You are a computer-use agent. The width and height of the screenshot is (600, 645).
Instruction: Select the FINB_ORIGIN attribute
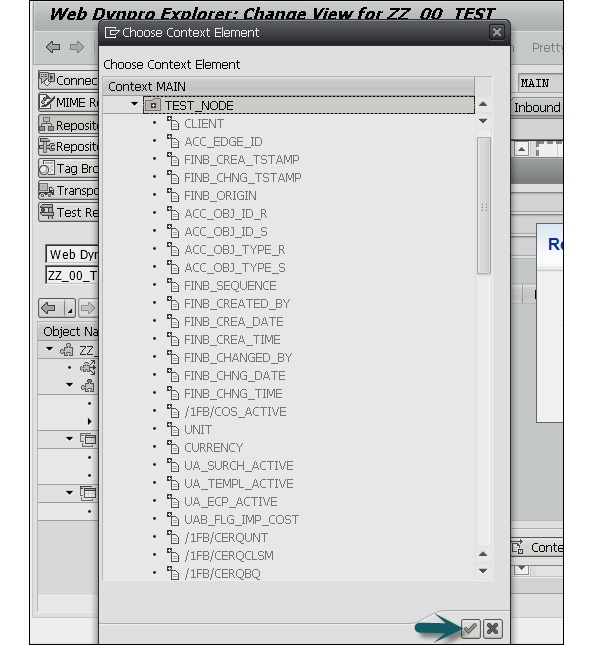click(220, 196)
